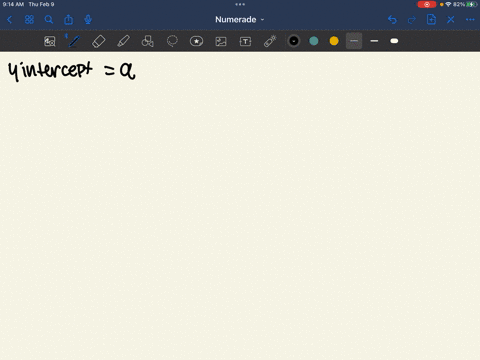Viewport: 480px width, 360px height.
Task: Open the Elements sticker tool
Action: pos(196,41)
